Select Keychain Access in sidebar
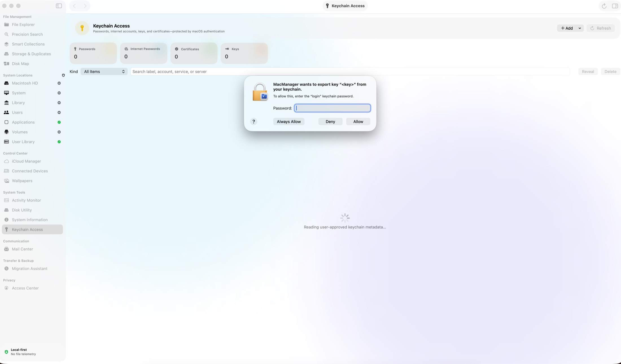 (x=32, y=230)
